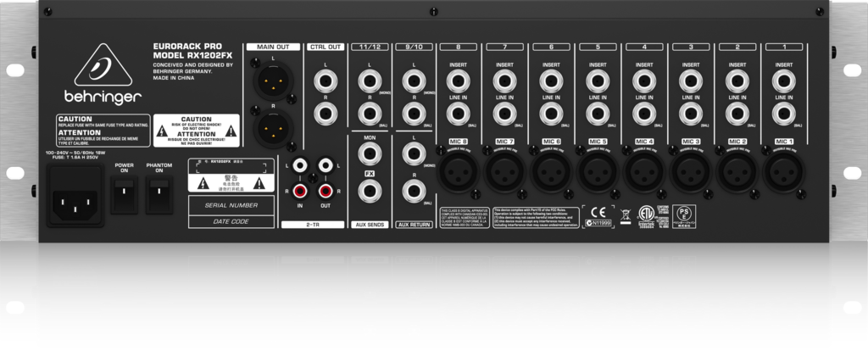The image size is (868, 351).
Task: Click the DATE CODE field
Action: [x=231, y=221]
